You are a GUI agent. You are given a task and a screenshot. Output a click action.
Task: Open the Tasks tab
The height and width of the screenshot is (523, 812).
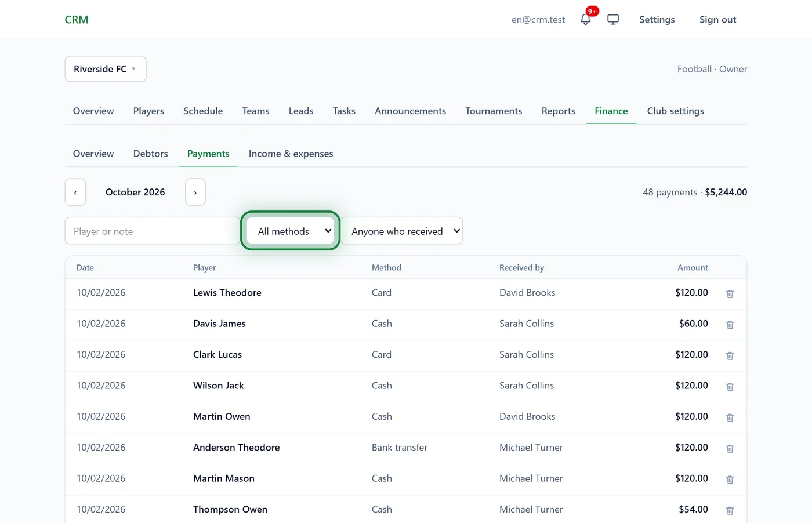[x=344, y=111]
